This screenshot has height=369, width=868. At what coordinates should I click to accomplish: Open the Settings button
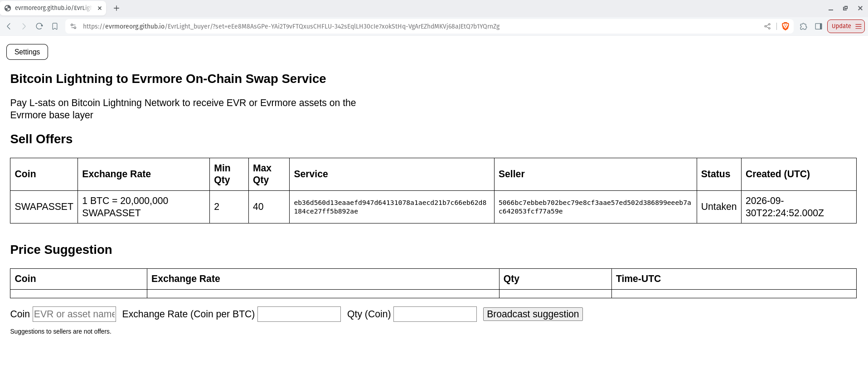27,52
